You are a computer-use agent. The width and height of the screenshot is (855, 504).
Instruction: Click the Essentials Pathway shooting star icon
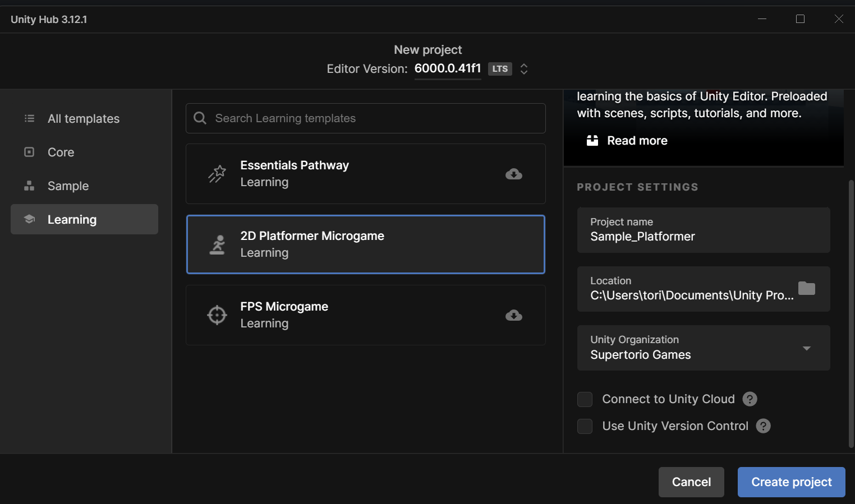[217, 174]
